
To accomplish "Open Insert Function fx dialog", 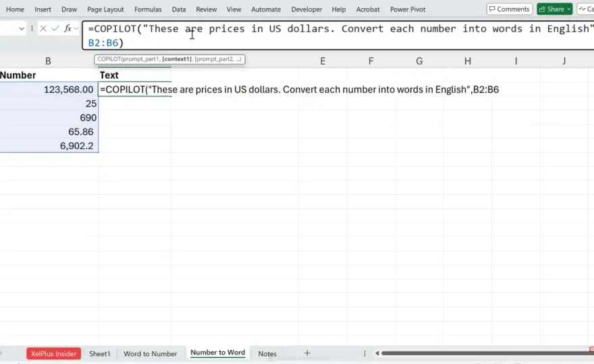I will point(67,28).
